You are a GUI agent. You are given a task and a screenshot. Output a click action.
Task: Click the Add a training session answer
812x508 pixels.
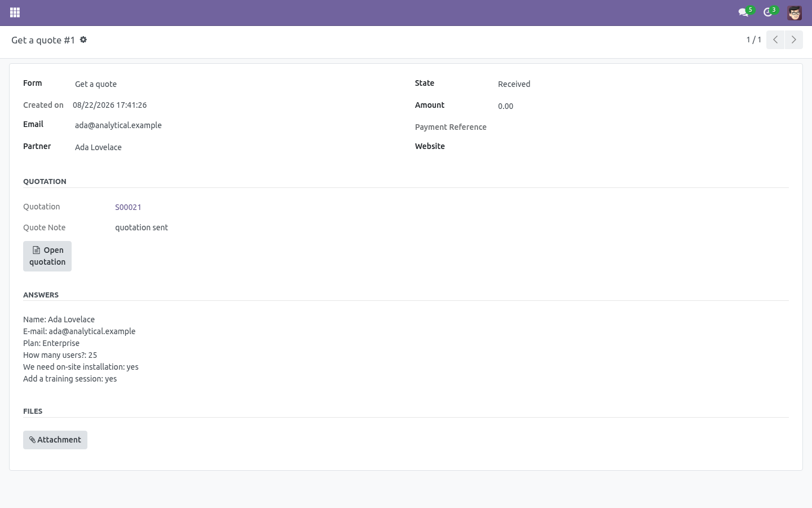click(70, 379)
